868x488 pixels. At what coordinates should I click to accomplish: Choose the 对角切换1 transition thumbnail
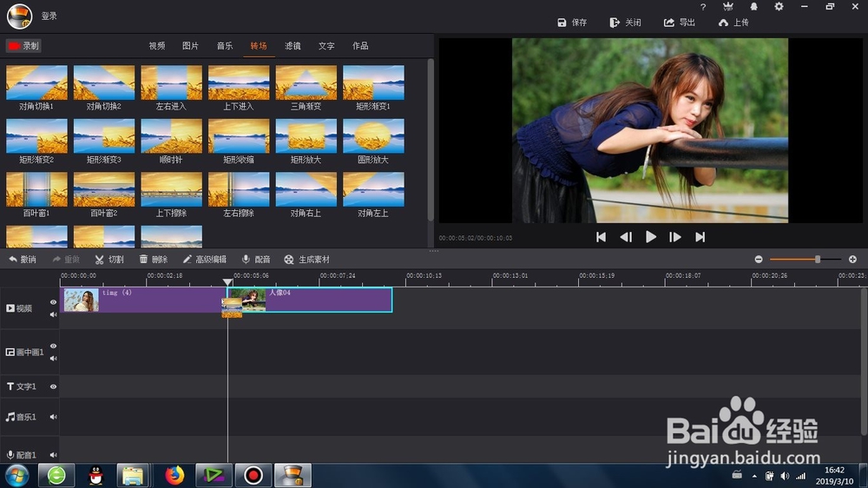click(36, 82)
